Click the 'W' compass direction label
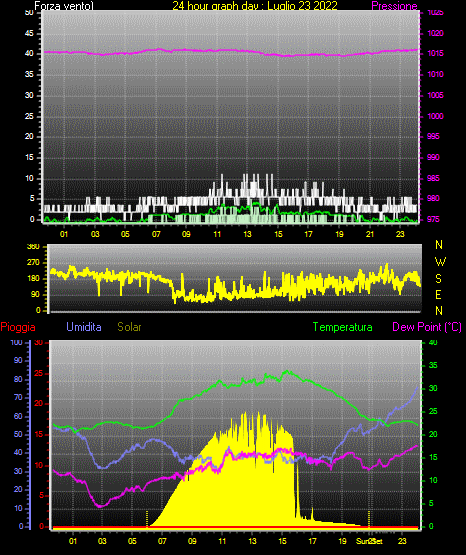The image size is (466, 555). 440,262
